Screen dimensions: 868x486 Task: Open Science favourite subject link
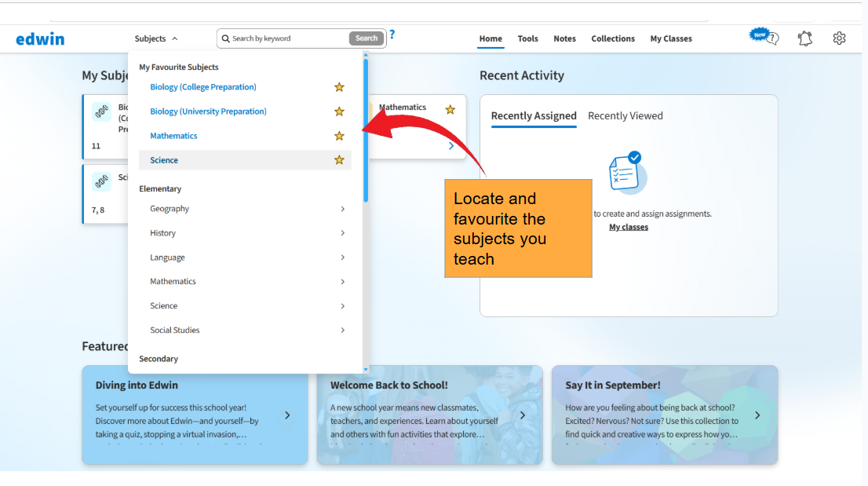164,160
